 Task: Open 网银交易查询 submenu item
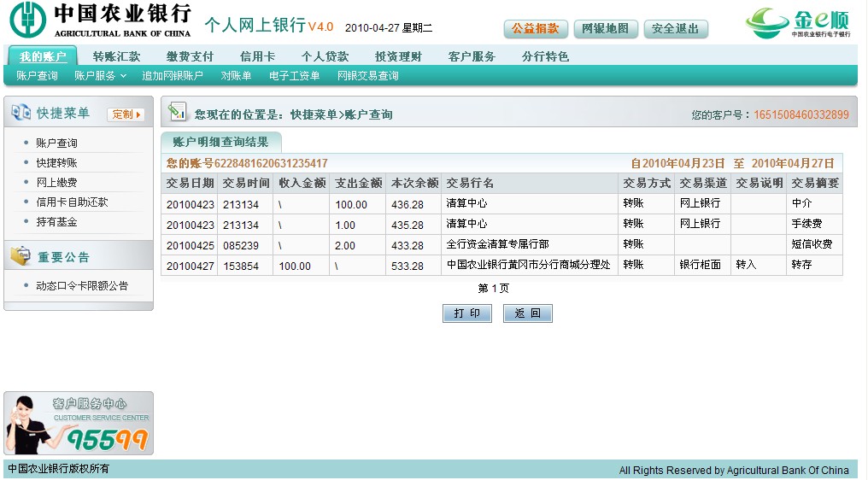click(368, 76)
